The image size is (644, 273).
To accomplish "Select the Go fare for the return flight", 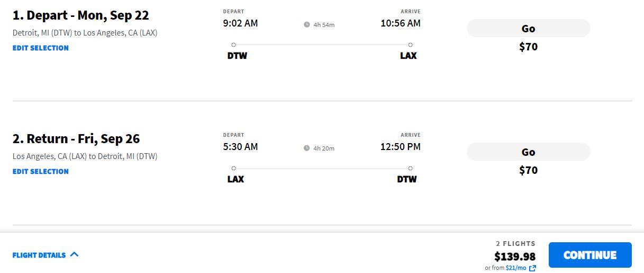I will coord(528,152).
